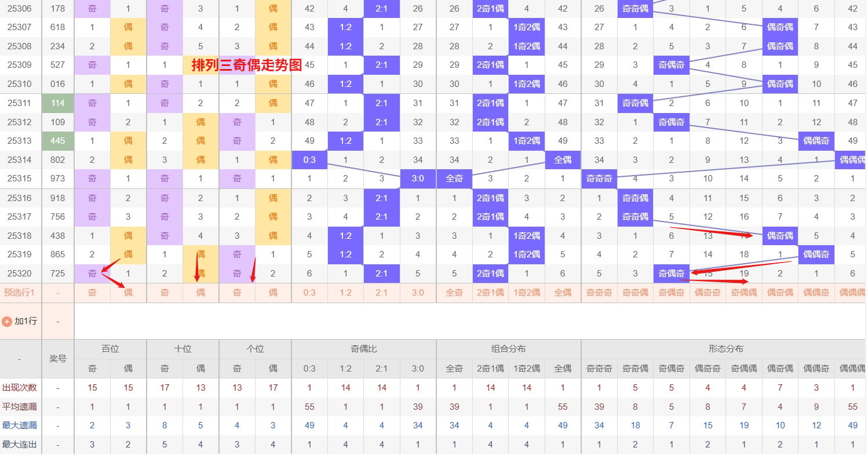Viewport: 868px width, 455px height.
Task: Click the 形态分布 column group header
Action: pos(725,349)
